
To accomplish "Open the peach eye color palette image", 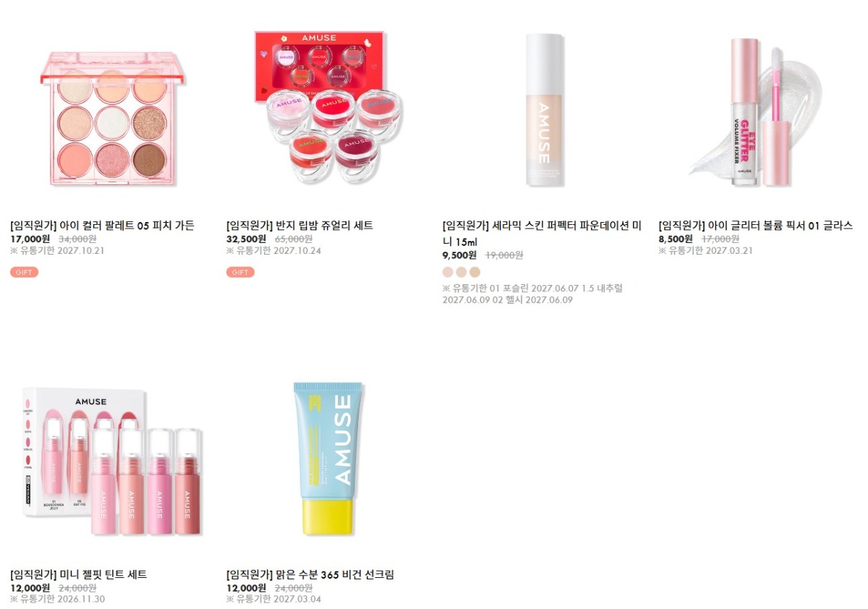I will click(108, 108).
